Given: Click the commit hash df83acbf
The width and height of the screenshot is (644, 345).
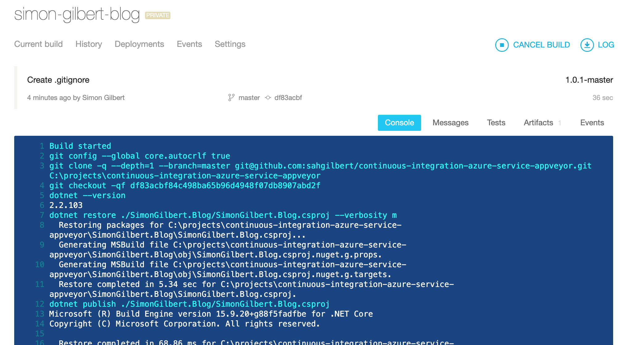Looking at the screenshot, I should tap(288, 98).
